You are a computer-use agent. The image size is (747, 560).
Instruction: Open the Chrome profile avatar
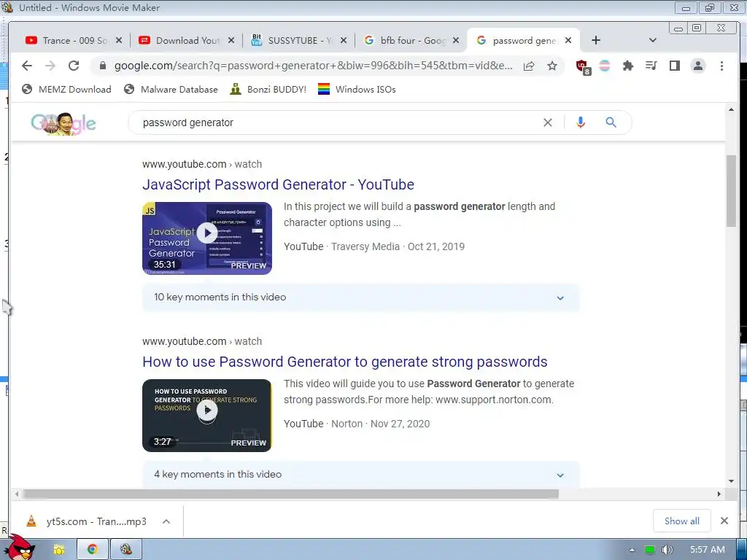[x=698, y=66]
